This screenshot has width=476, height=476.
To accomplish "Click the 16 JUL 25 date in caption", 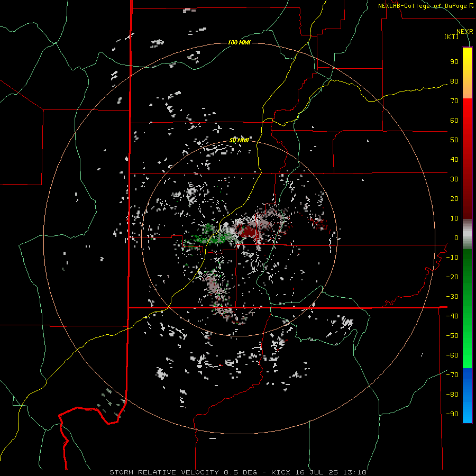I will pyautogui.click(x=317, y=472).
